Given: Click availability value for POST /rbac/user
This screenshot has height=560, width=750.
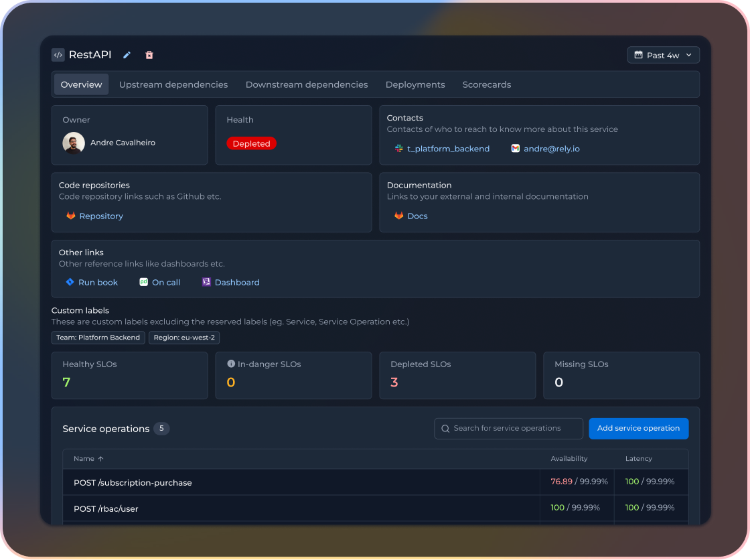Looking at the screenshot, I should (x=575, y=507).
